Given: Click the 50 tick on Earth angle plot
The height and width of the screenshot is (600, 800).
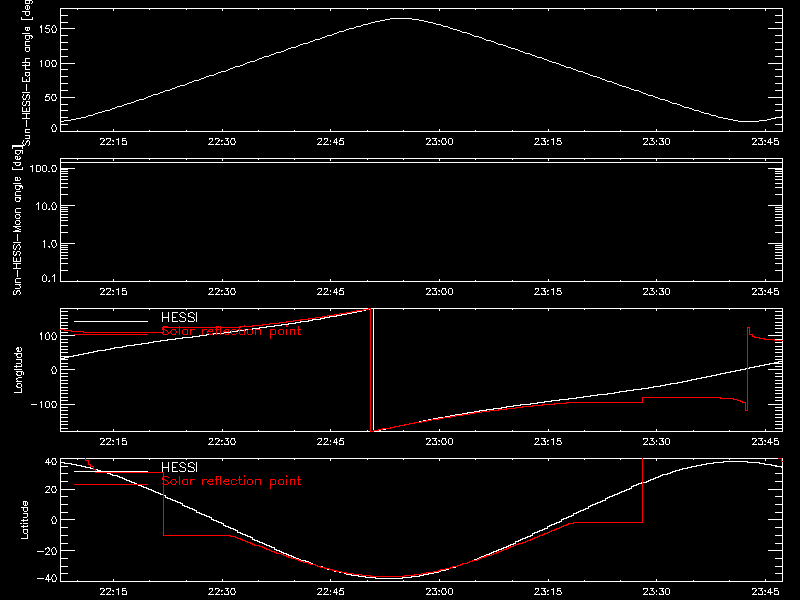Looking at the screenshot, I should pyautogui.click(x=51, y=97).
